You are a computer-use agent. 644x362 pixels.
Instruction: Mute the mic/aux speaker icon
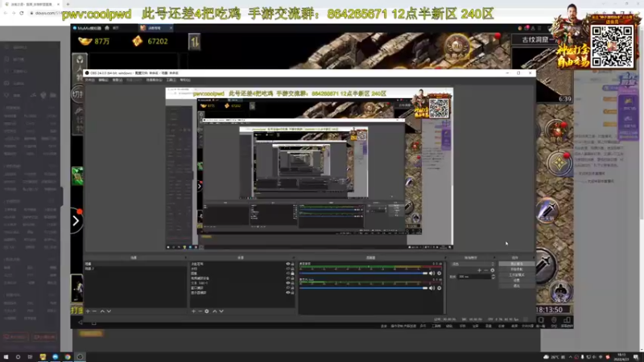click(x=431, y=288)
